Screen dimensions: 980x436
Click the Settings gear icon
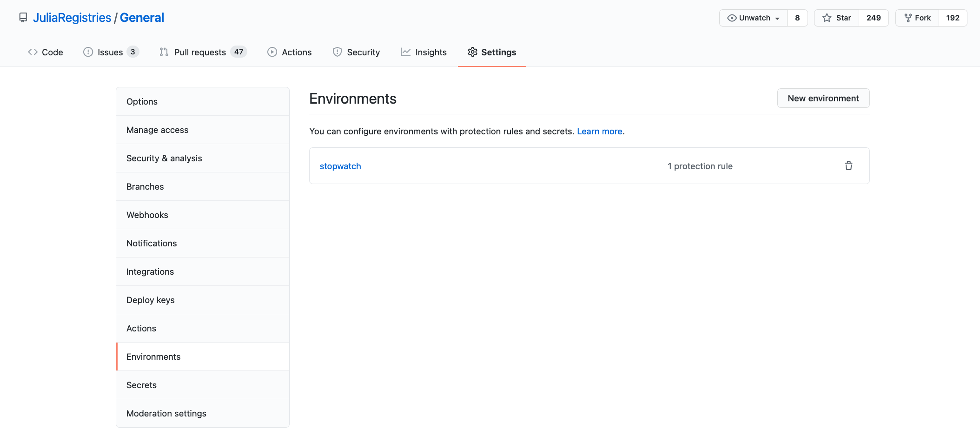(472, 52)
